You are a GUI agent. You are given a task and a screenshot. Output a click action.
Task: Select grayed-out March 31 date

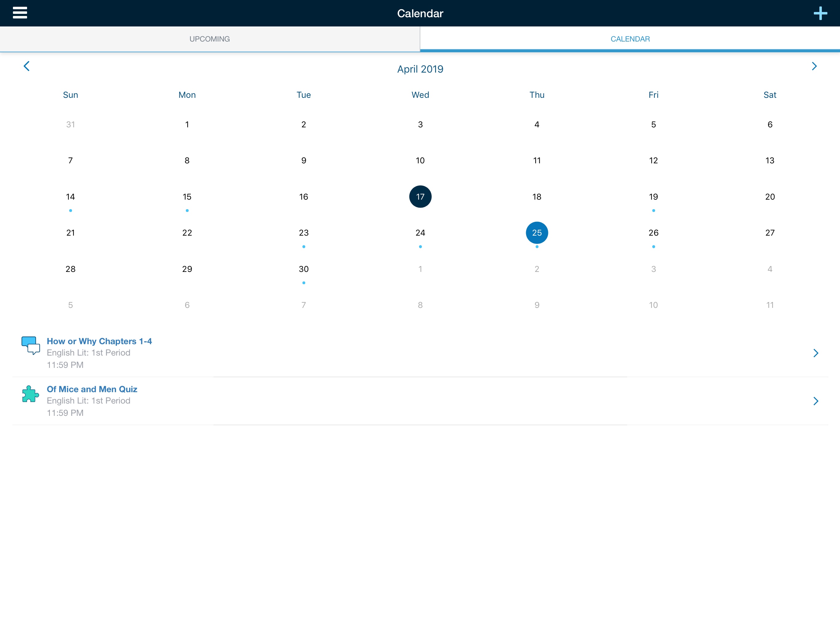click(x=70, y=124)
